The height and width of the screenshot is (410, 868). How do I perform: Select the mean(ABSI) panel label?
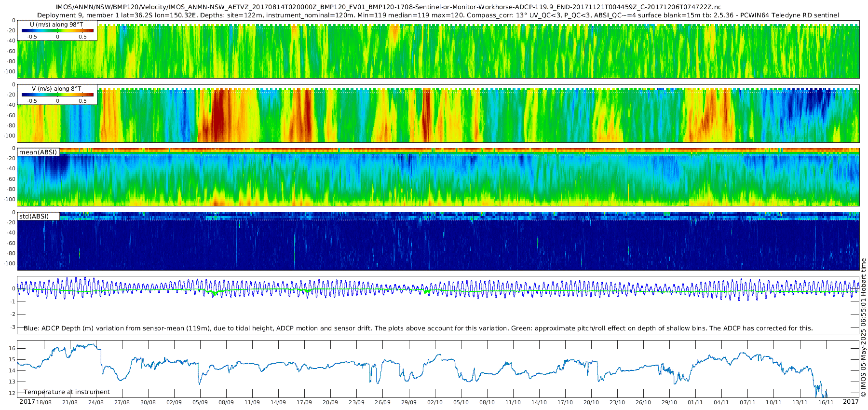38,152
